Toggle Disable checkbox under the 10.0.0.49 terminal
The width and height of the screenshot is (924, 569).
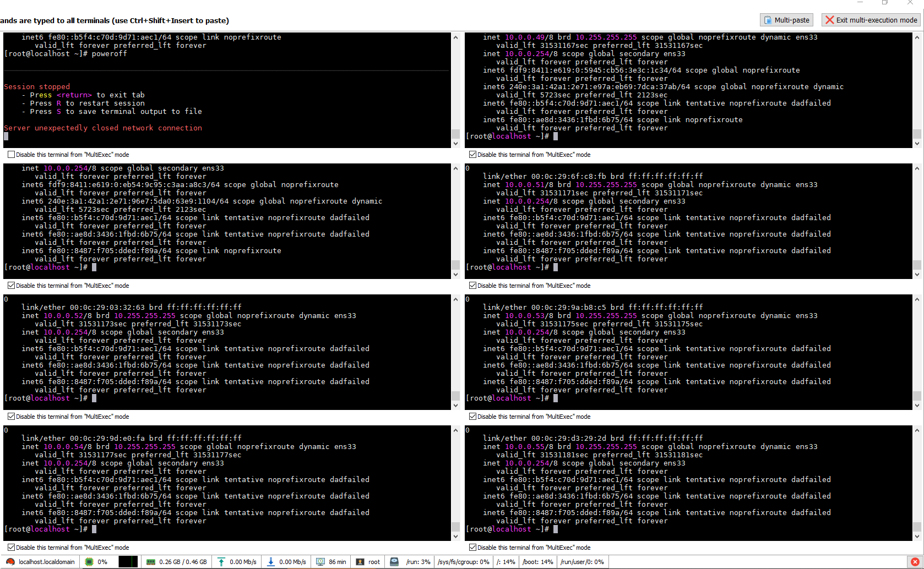[x=472, y=155]
